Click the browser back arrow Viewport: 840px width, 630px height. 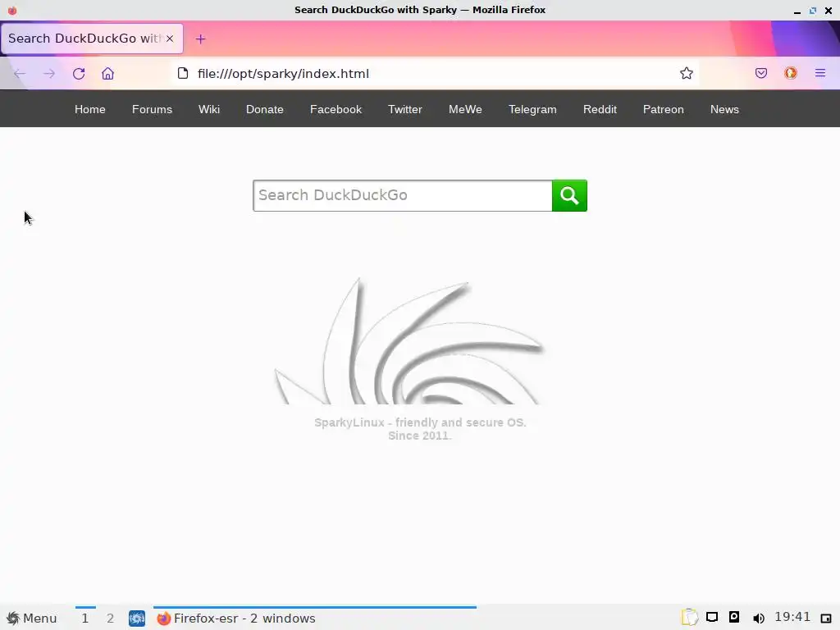pos(20,73)
